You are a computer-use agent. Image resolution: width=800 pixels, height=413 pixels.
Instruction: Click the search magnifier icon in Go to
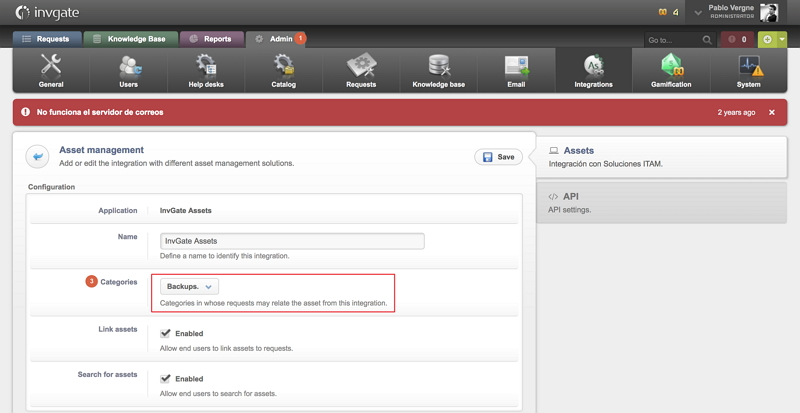707,39
